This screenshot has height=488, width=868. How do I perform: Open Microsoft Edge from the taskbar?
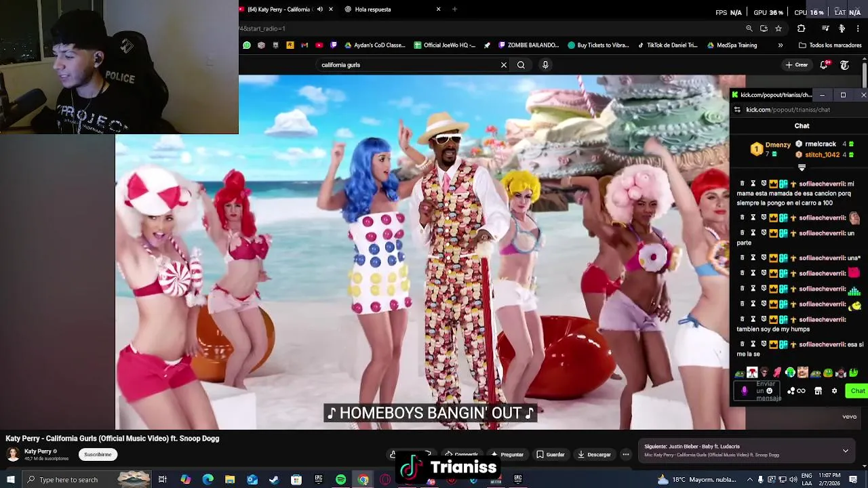208,480
